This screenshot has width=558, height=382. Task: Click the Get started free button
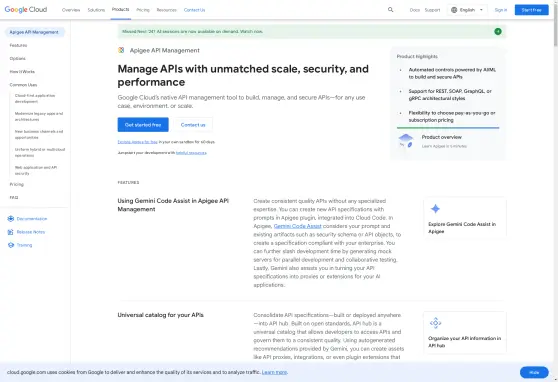(143, 125)
